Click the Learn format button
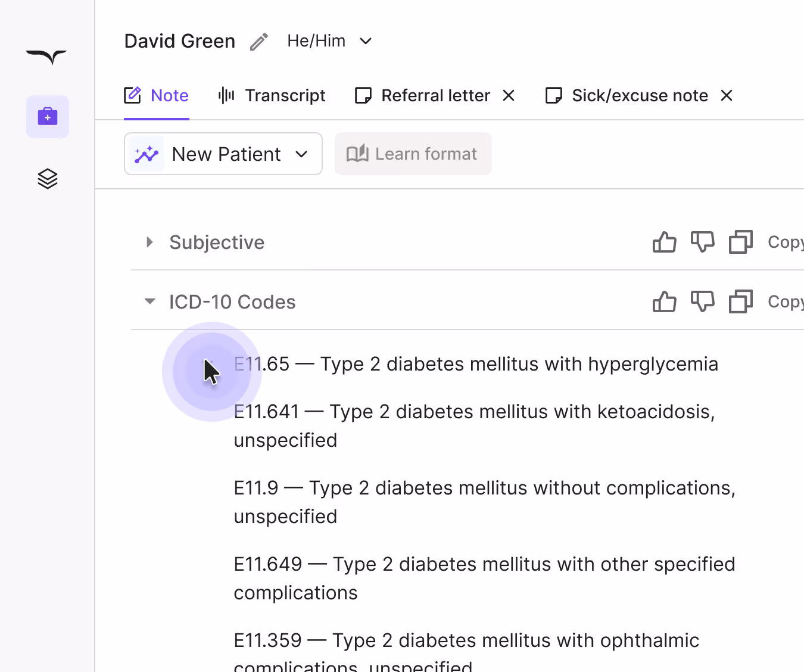804x672 pixels. (x=413, y=154)
